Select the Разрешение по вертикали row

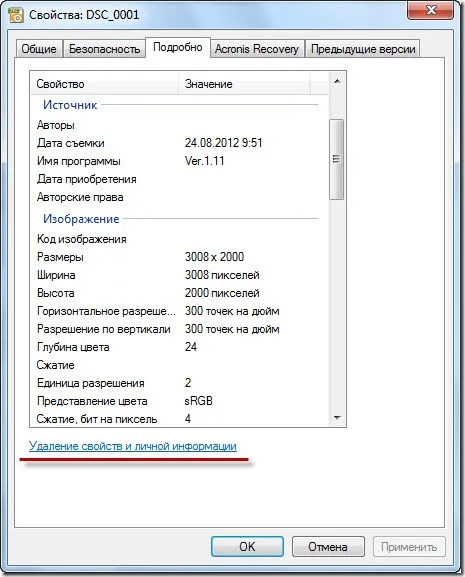pos(180,329)
